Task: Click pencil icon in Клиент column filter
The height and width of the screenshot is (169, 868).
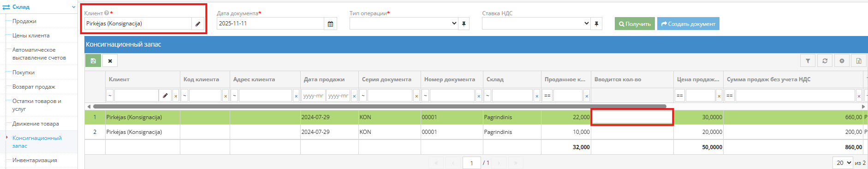Action: 165,96
